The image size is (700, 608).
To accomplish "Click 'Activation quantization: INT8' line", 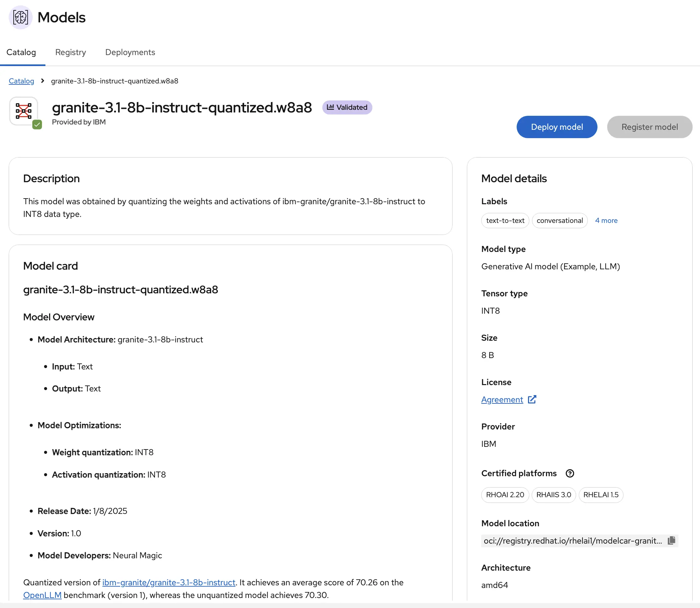I will tap(109, 475).
